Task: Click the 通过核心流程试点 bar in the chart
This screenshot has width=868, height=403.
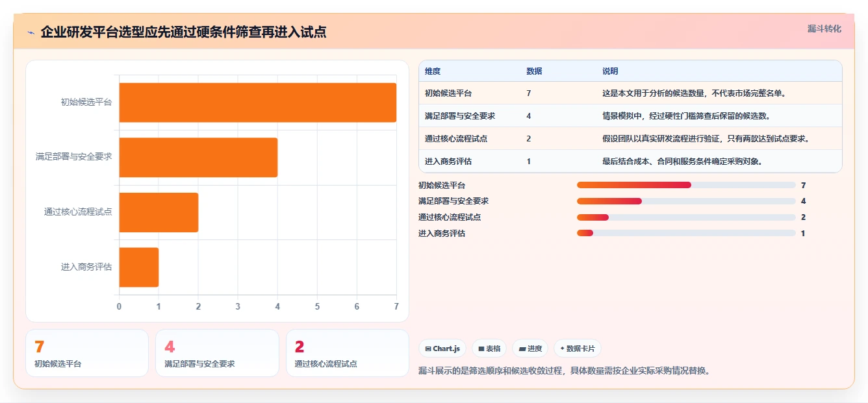Action: tap(159, 212)
